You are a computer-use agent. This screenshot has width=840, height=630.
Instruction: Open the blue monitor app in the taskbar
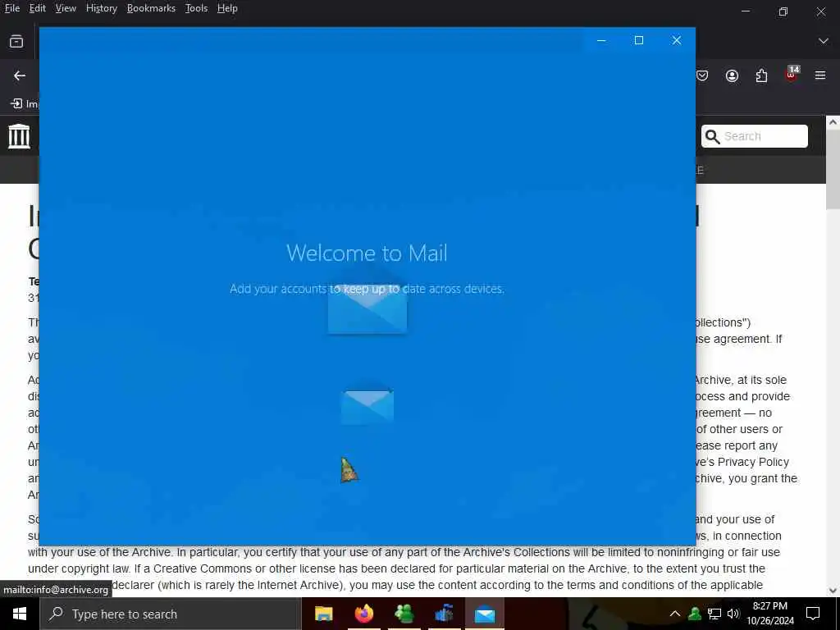coord(444,614)
